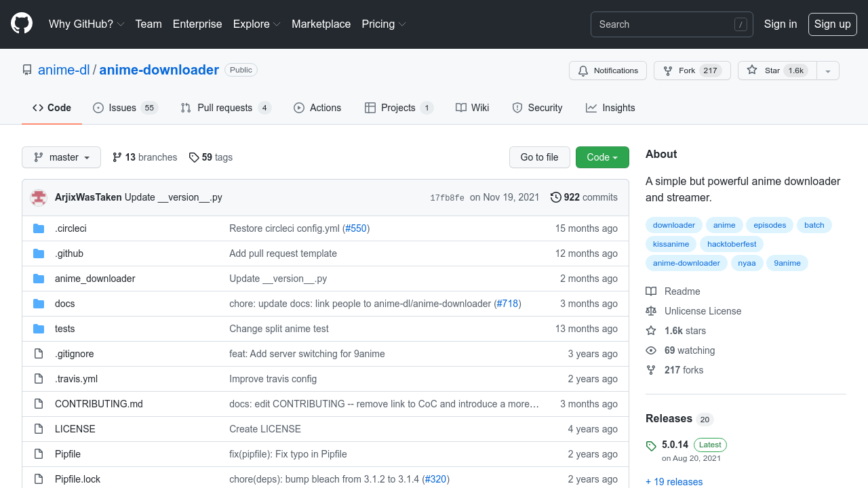
Task: Click the ArjixWasTaken avatar image
Action: (x=39, y=197)
